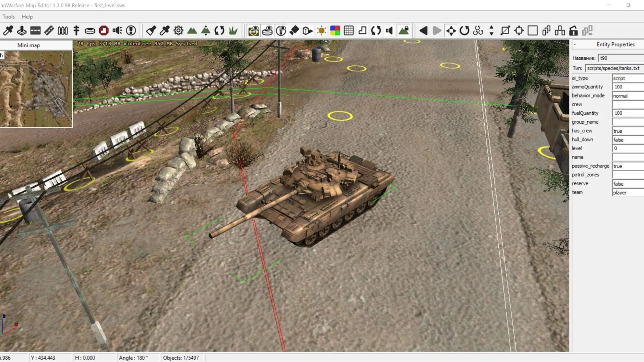Screen dimensions: 644x362
Task: Click the green grass painting tool
Action: coord(233,31)
